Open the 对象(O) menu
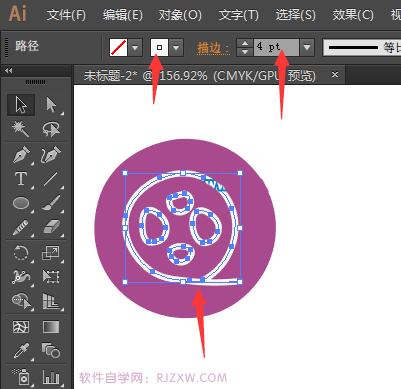Screen dimensions: 401x389 (x=180, y=15)
